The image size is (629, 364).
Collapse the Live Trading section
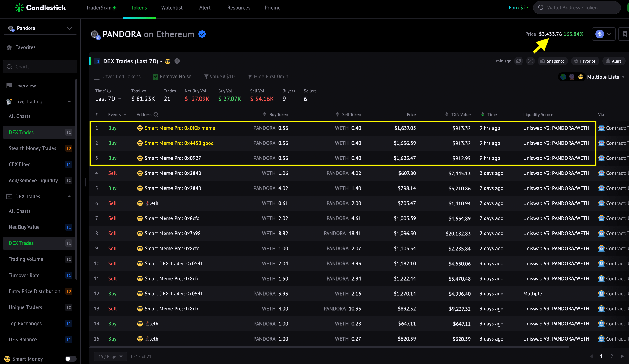69,101
